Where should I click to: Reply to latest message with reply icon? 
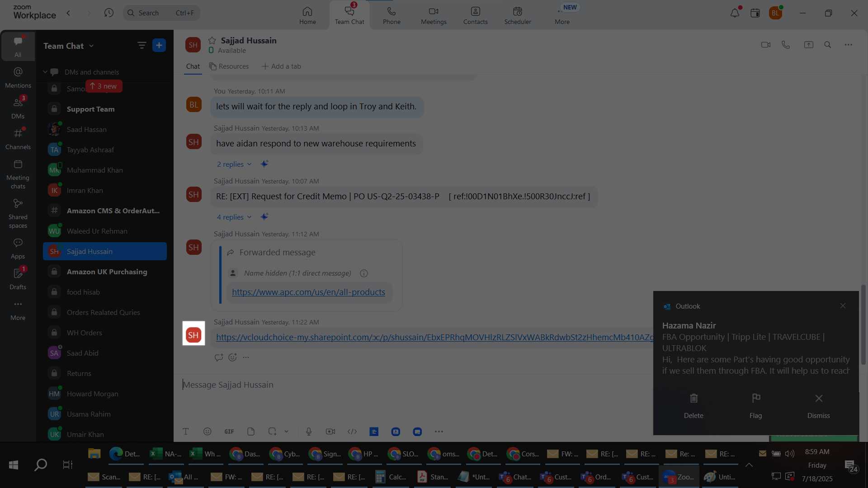[219, 357]
